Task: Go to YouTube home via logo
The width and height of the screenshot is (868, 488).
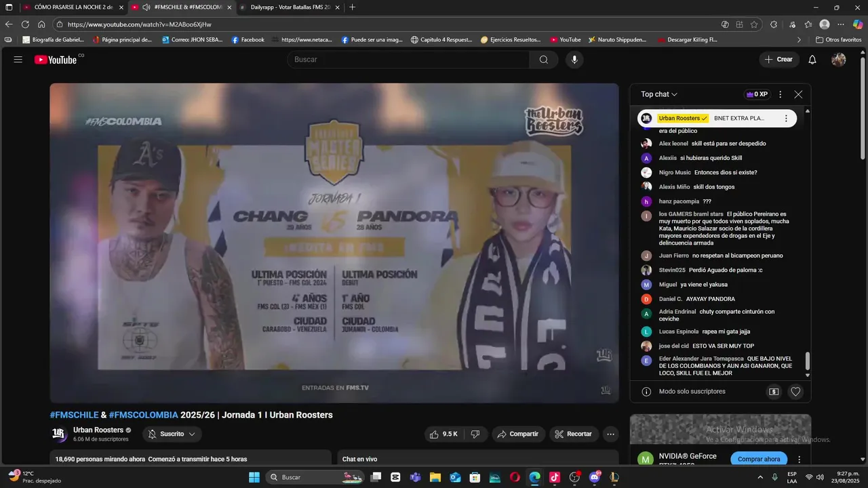Action: (56, 60)
